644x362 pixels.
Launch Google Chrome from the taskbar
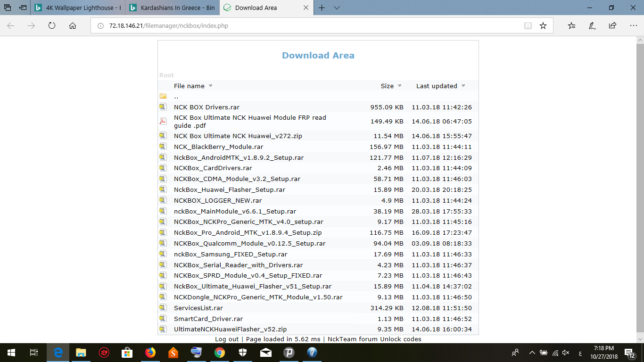click(219, 353)
